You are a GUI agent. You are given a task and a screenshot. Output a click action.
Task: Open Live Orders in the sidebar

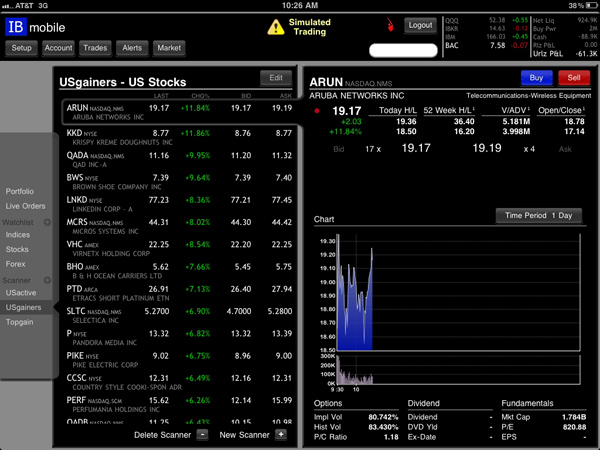(x=25, y=206)
